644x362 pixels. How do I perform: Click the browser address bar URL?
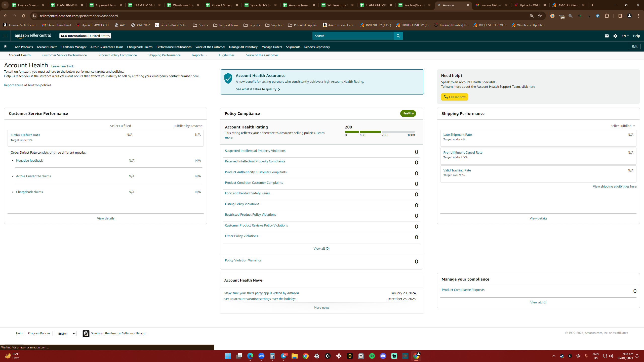pos(78,16)
